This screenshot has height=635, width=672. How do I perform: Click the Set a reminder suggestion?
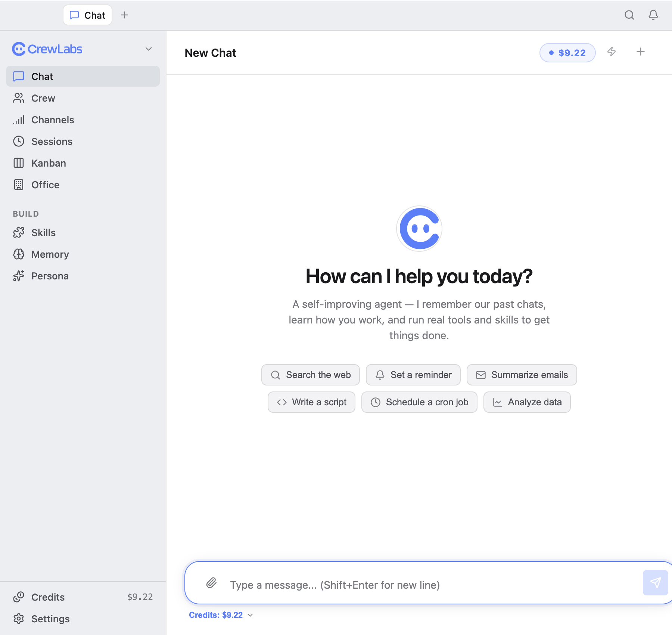pos(413,375)
